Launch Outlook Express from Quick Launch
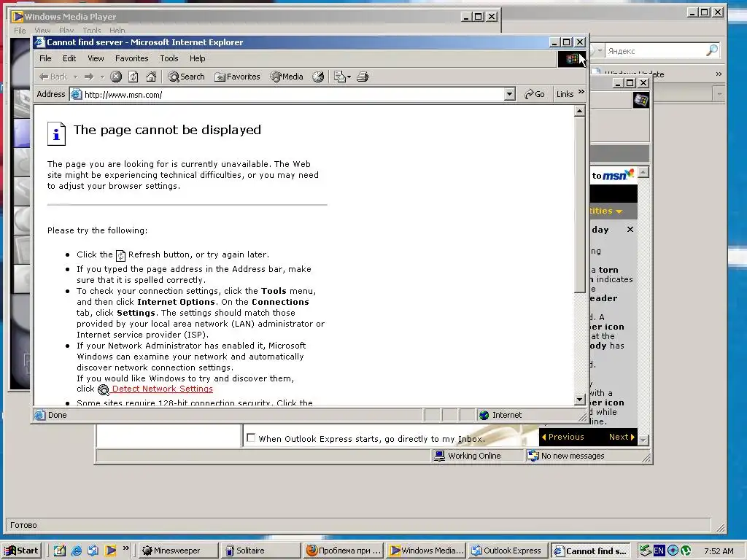The height and width of the screenshot is (560, 747). (x=93, y=551)
